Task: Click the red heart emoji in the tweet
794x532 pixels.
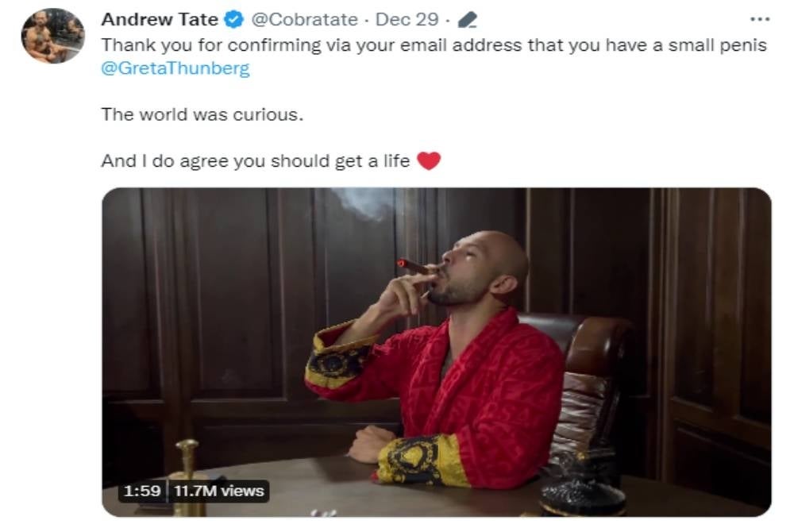Action: point(429,161)
